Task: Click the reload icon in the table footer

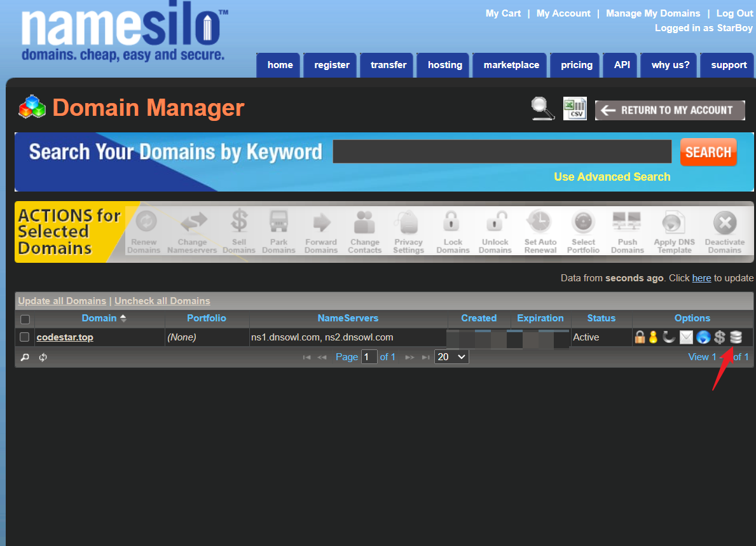Action: (43, 357)
